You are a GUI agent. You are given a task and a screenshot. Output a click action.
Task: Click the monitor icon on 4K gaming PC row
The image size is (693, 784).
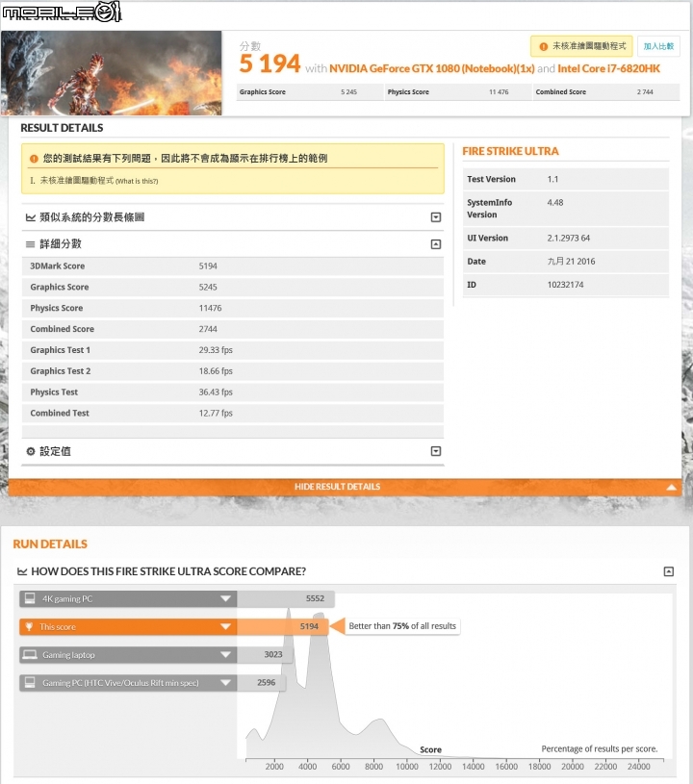[30, 598]
